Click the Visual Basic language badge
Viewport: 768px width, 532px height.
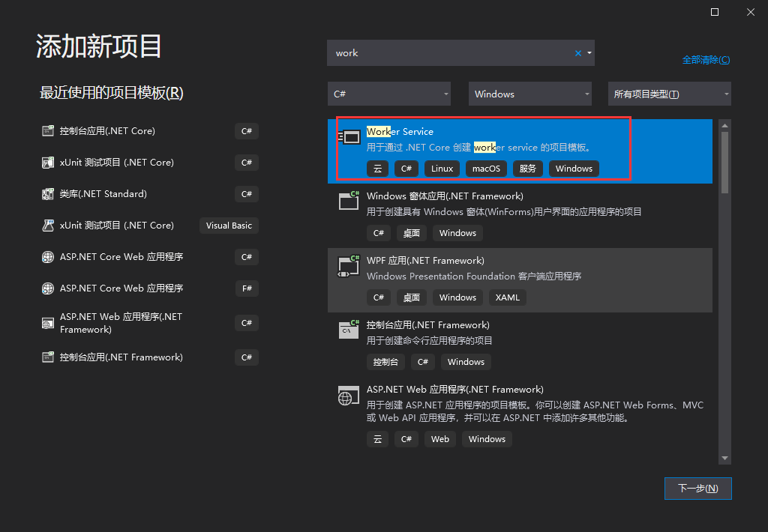(x=229, y=226)
